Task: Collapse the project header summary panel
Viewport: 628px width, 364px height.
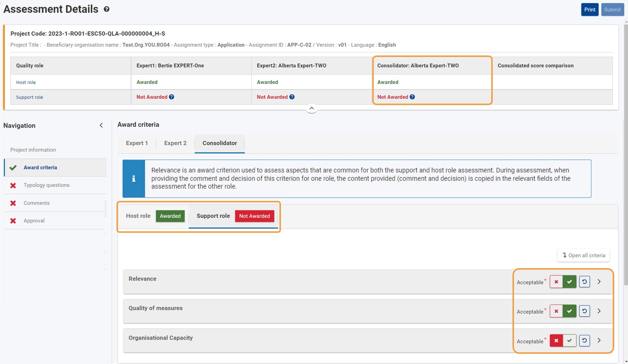Action: [x=311, y=108]
